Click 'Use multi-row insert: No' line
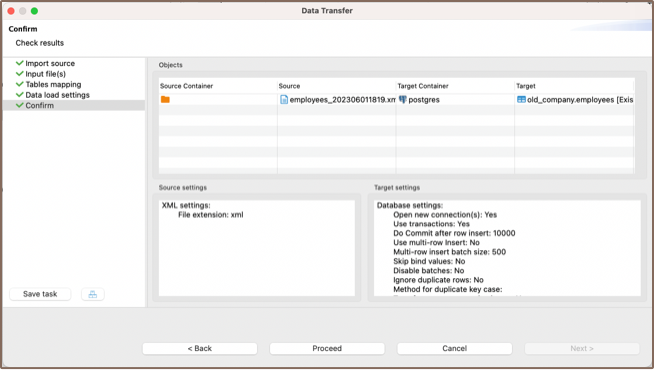The image size is (654, 370). coord(436,242)
